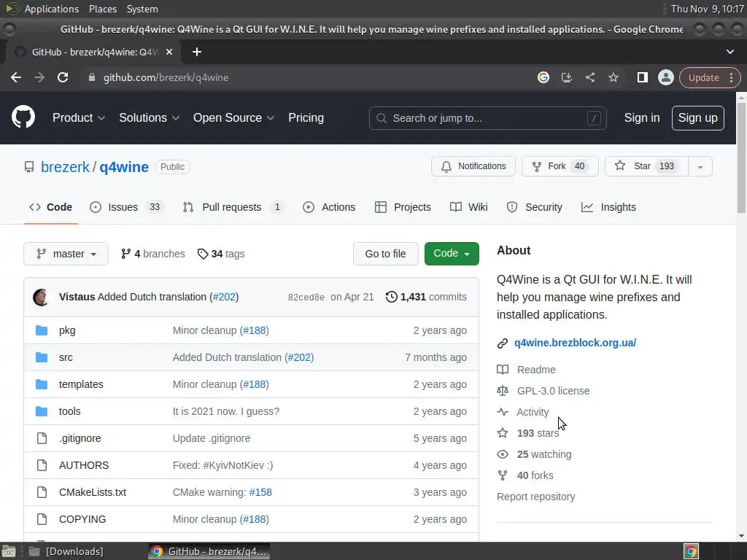747x560 pixels.
Task: Expand the master branch selector
Action: click(66, 254)
